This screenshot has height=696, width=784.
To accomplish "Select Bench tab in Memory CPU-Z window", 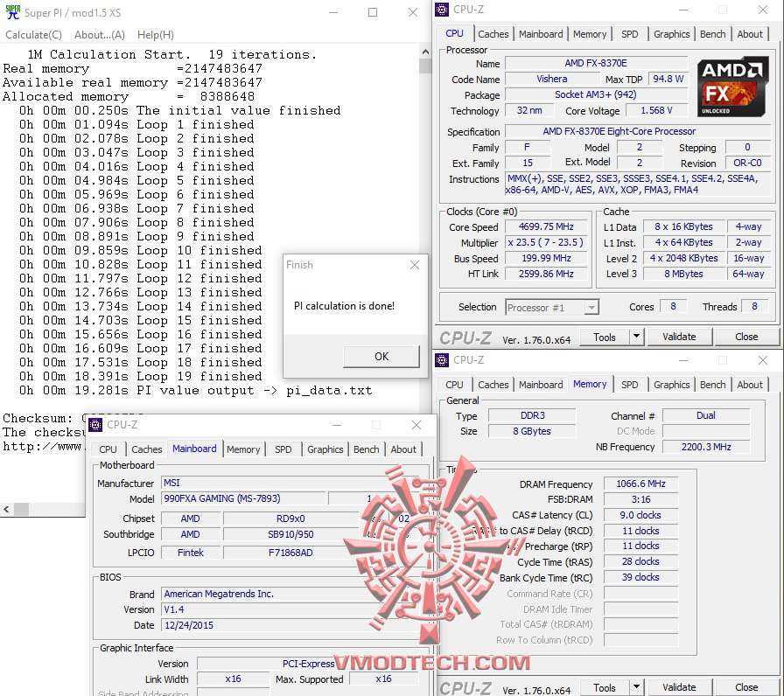I will 712,385.
